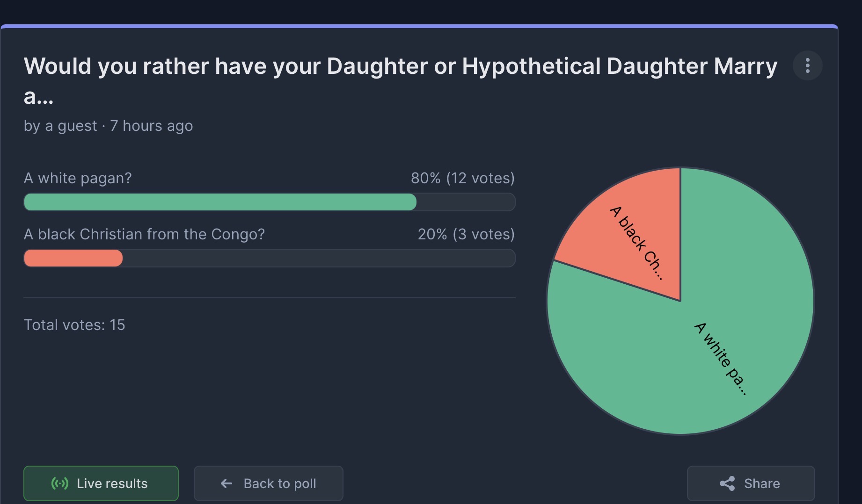Click the Share button label
The height and width of the screenshot is (504, 862).
(762, 483)
